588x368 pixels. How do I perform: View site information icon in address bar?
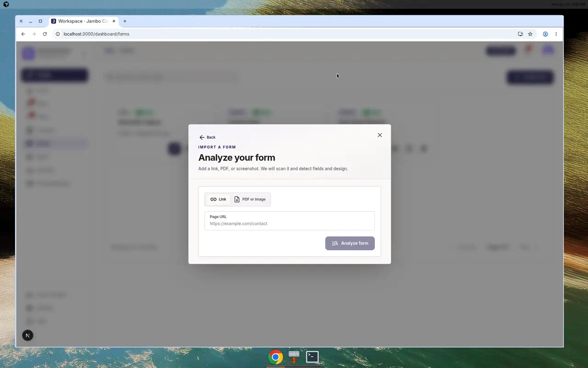click(58, 34)
